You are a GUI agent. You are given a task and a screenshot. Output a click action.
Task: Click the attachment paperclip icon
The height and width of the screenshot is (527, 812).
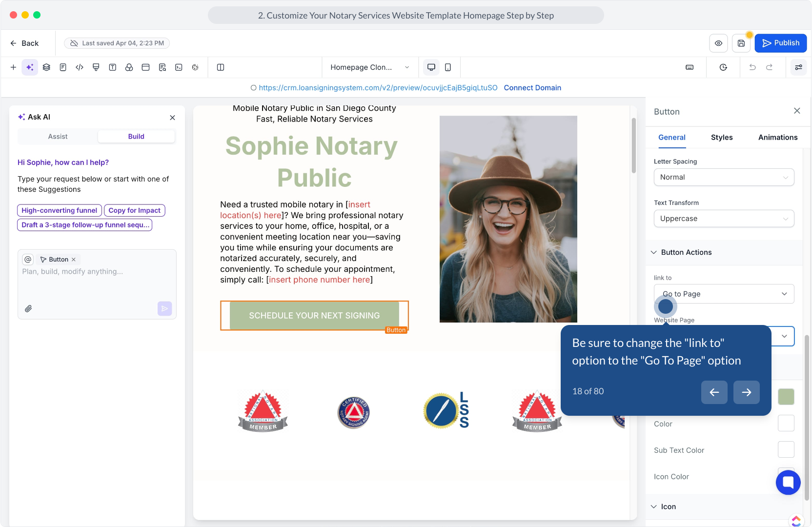point(29,308)
